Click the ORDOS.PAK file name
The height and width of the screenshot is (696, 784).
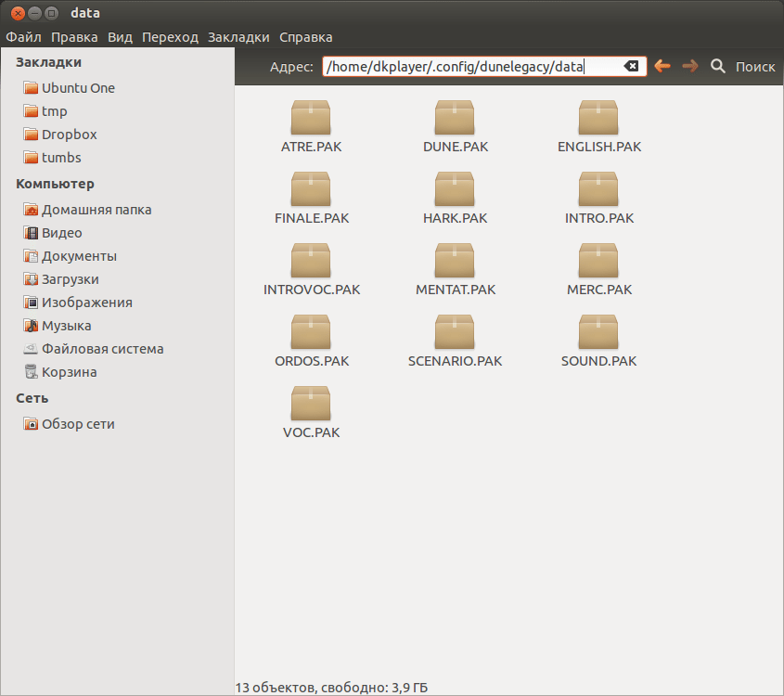point(312,361)
